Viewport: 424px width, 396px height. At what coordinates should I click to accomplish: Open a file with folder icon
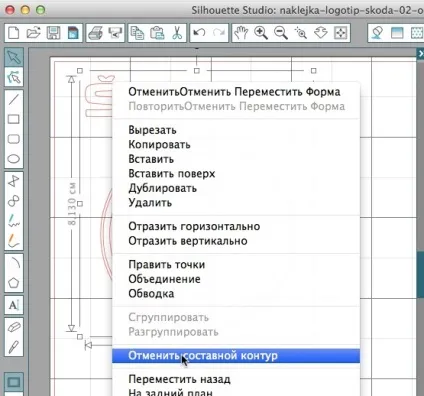(x=33, y=33)
